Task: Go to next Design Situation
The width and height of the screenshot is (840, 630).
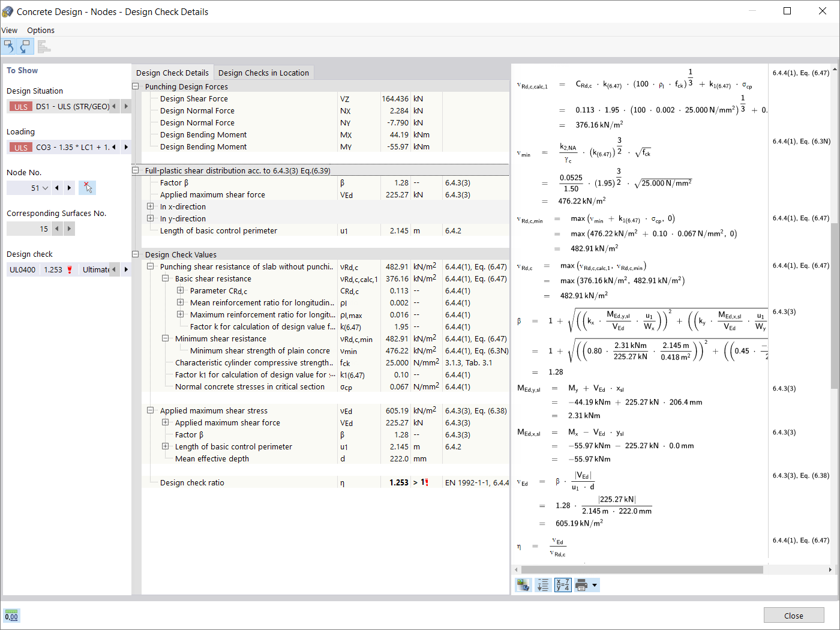Action: click(126, 106)
